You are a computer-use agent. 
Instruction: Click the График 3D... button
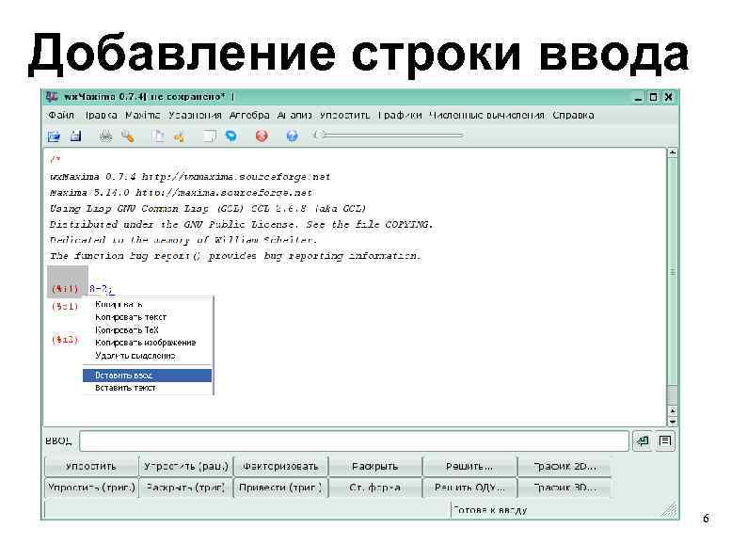pyautogui.click(x=564, y=488)
